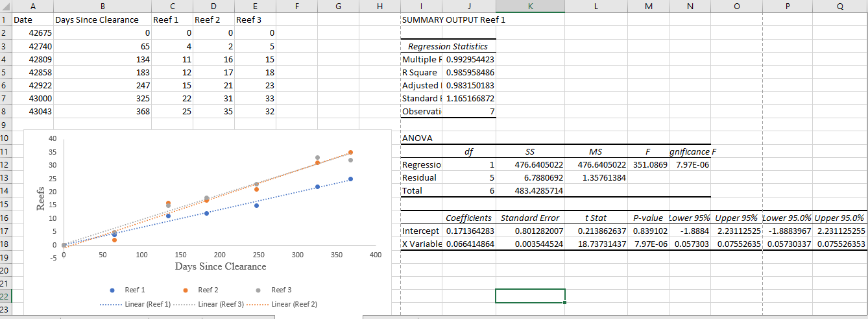Select cell with 134 days since clearance
The width and height of the screenshot is (868, 319).
[x=102, y=59]
